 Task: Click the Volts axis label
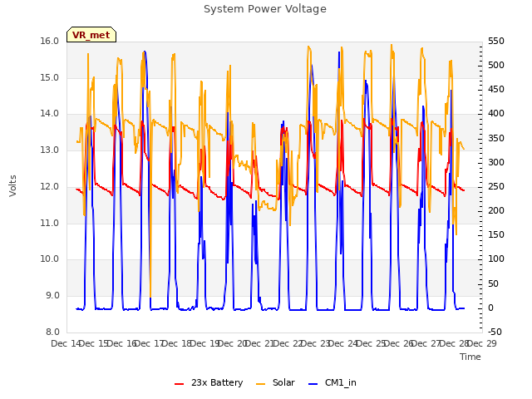tap(12, 186)
